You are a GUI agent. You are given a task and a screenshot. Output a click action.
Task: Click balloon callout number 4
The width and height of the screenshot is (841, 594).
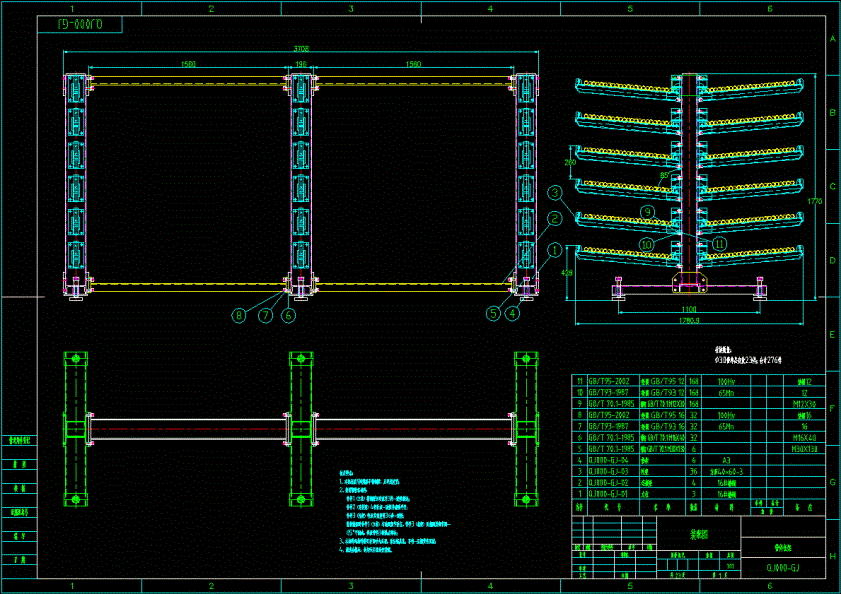pos(513,313)
